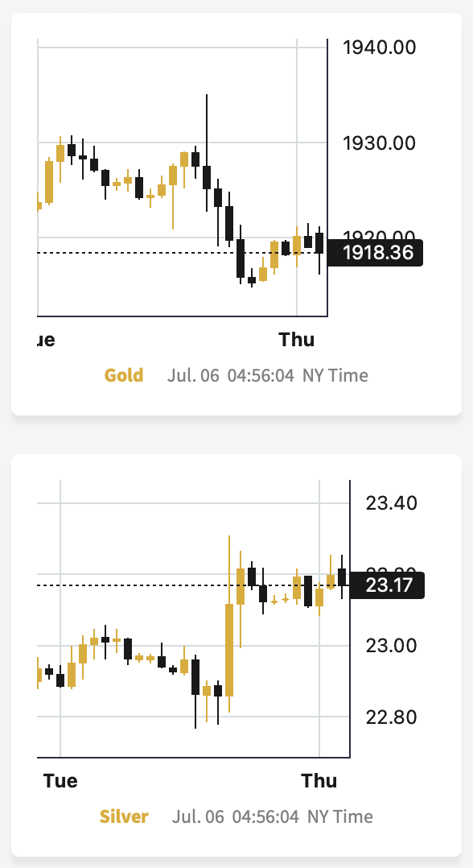Screen dimensions: 473x868
Task: Click the 1930.00 gold axis label
Action: (379, 143)
